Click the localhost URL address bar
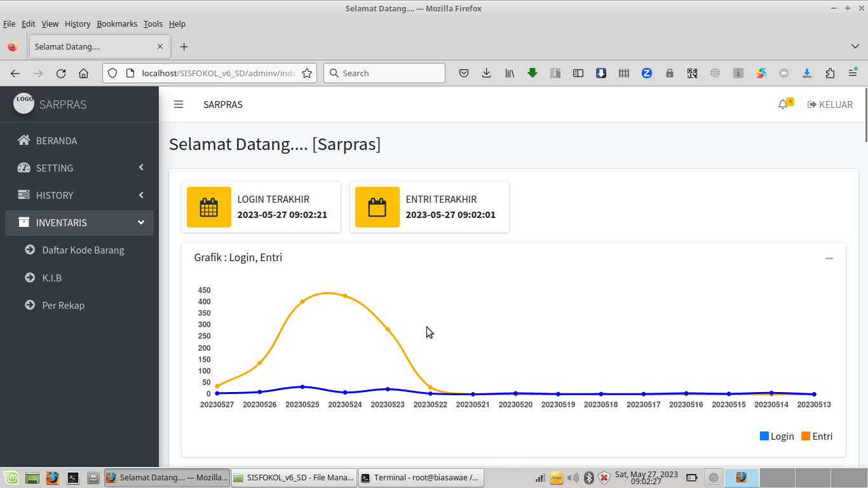Viewport: 868px width, 488px height. click(x=219, y=73)
